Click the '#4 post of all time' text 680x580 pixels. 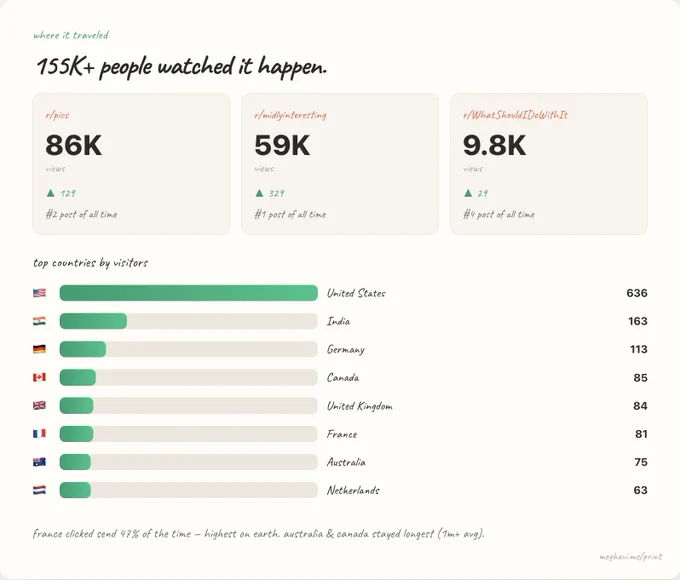[499, 214]
